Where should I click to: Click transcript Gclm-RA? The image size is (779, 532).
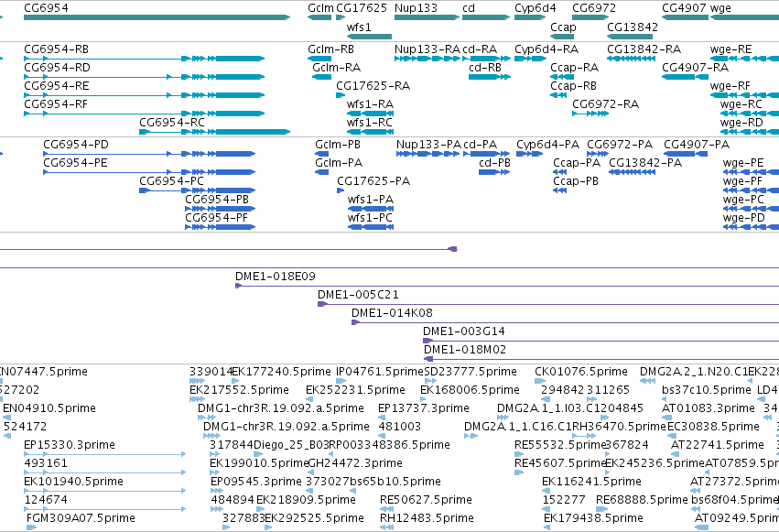pyautogui.click(x=322, y=77)
